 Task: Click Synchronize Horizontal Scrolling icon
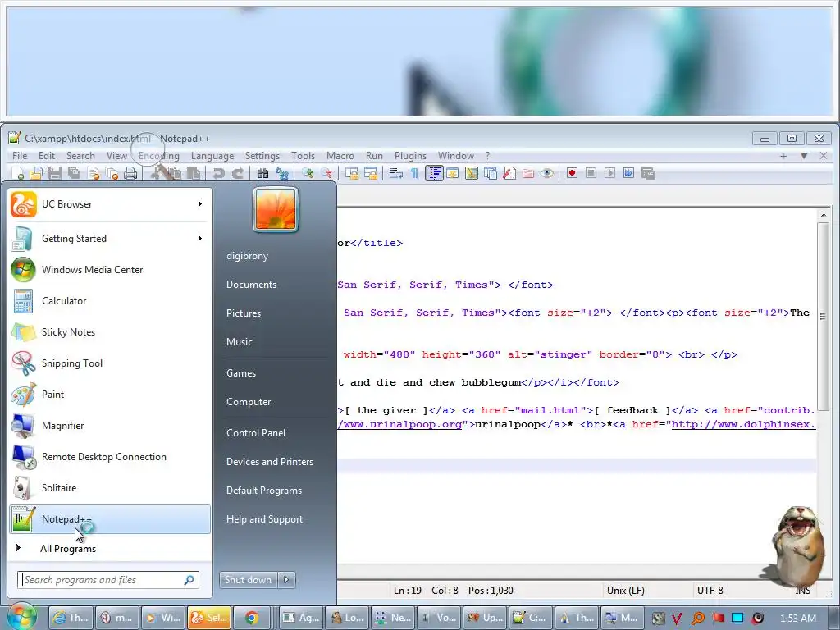(371, 173)
